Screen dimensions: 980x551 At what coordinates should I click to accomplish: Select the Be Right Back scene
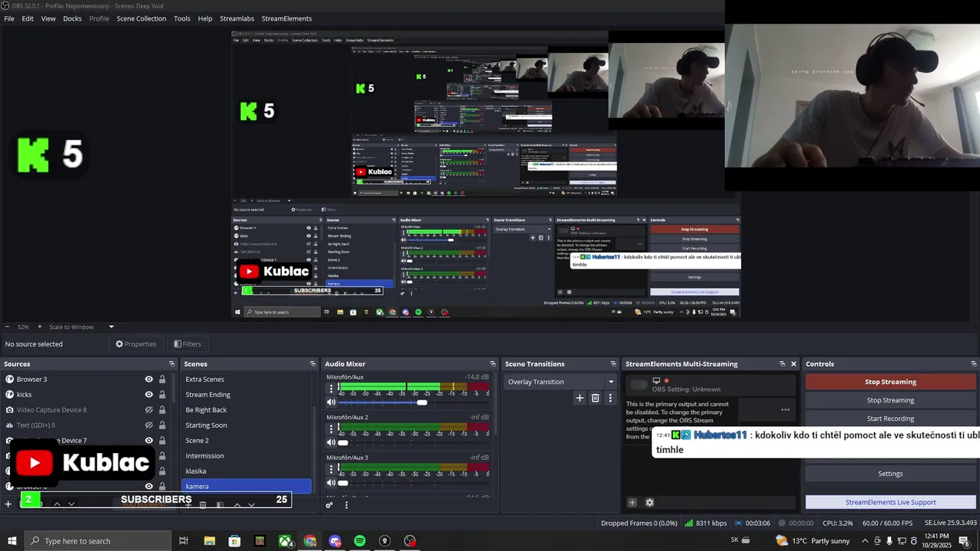[x=206, y=409]
